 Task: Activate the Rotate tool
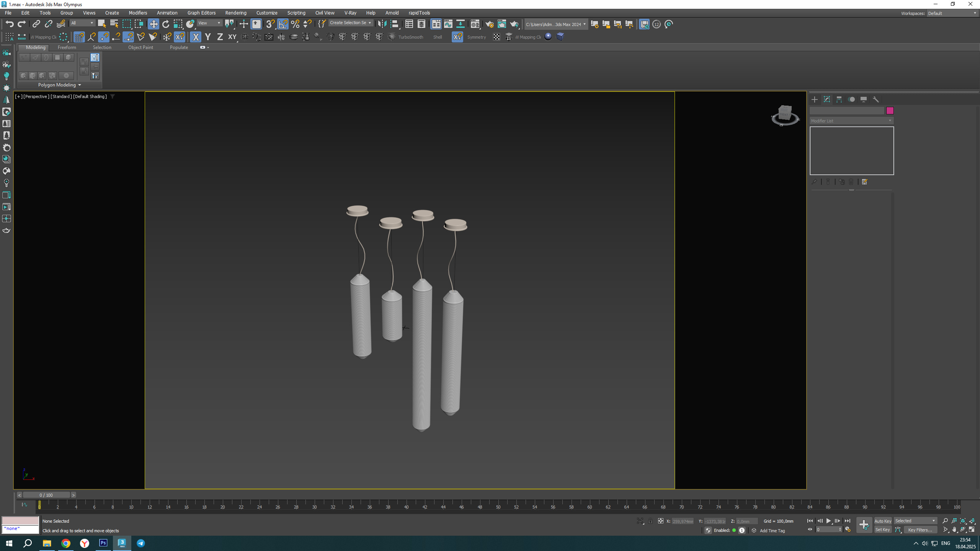click(x=165, y=24)
